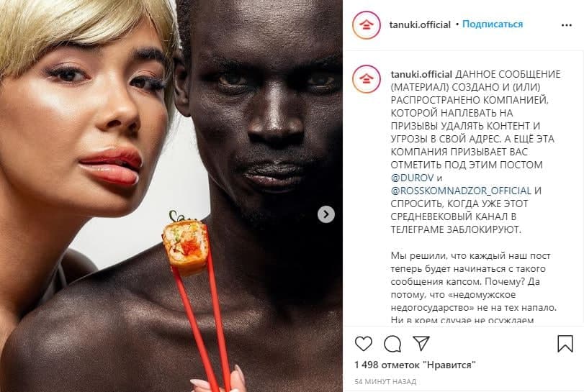
Task: Open the three-dots more options menu
Action: click(x=567, y=25)
